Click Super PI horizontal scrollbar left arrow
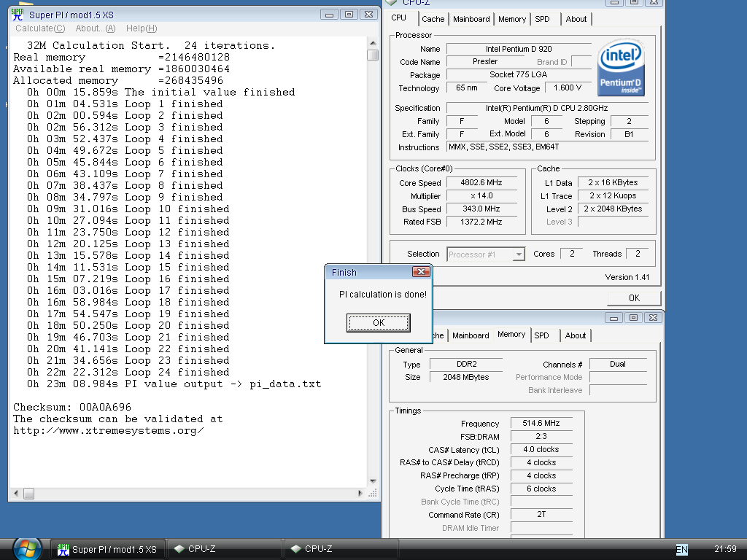 click(x=16, y=494)
